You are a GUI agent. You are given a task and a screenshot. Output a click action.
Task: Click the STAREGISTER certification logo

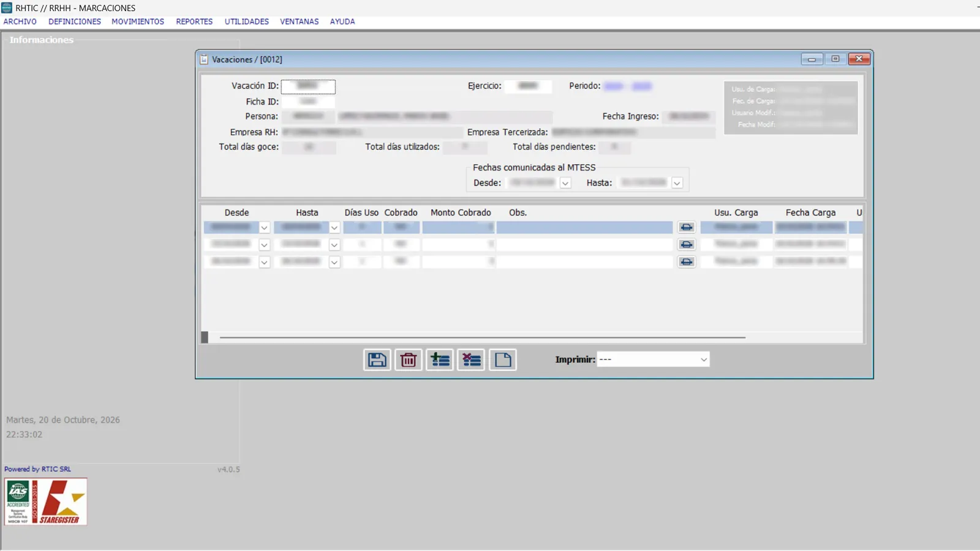click(63, 502)
